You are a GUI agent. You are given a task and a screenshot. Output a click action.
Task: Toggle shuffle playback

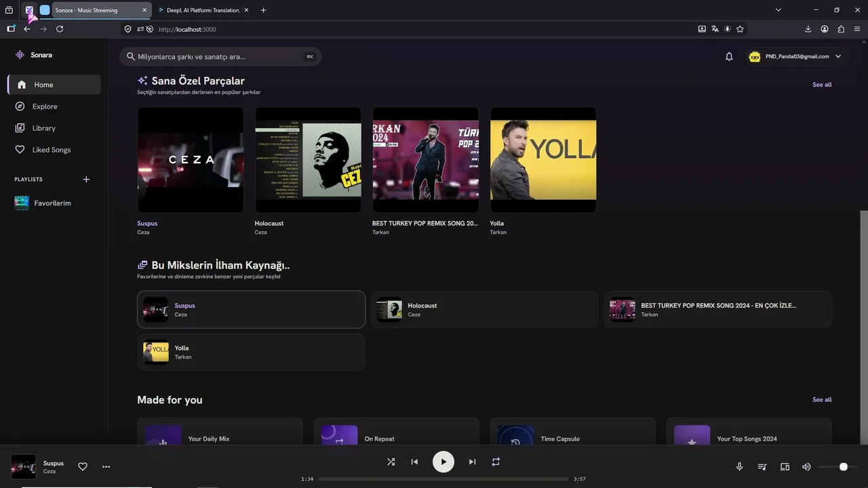[x=391, y=462]
